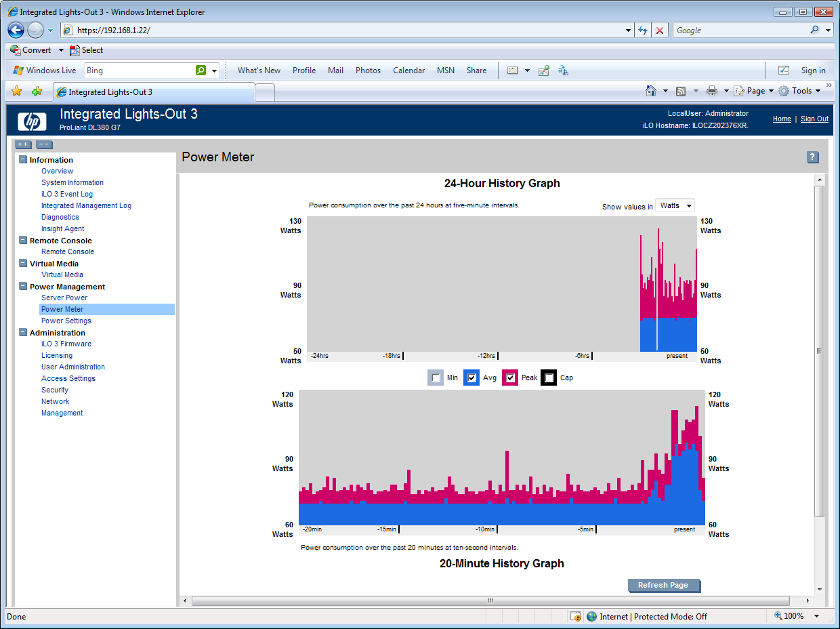Click the expand all tree button

23,144
